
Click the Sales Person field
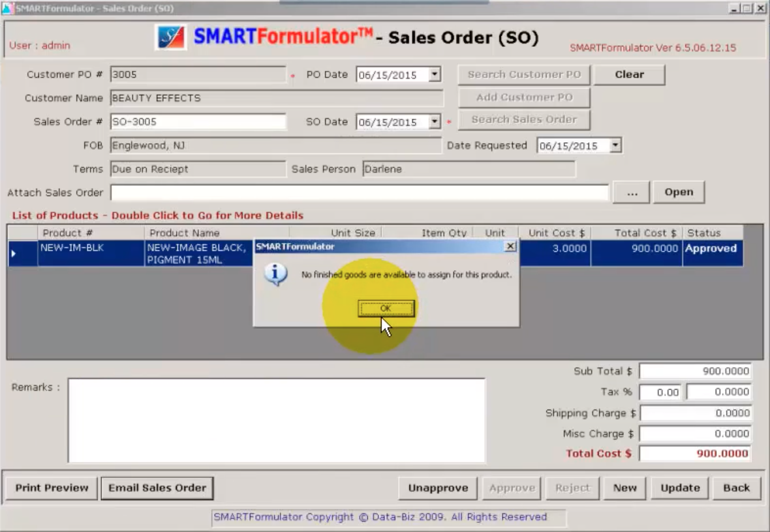[x=469, y=169]
